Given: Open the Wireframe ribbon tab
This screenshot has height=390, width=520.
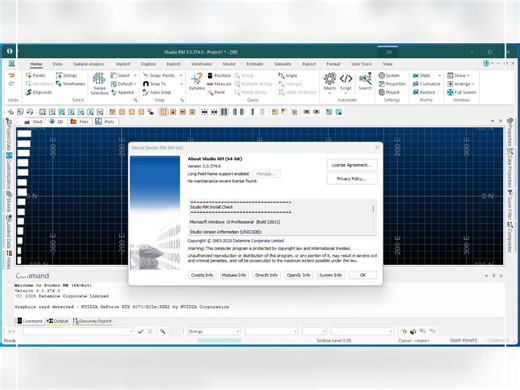Looking at the screenshot, I should coord(201,64).
